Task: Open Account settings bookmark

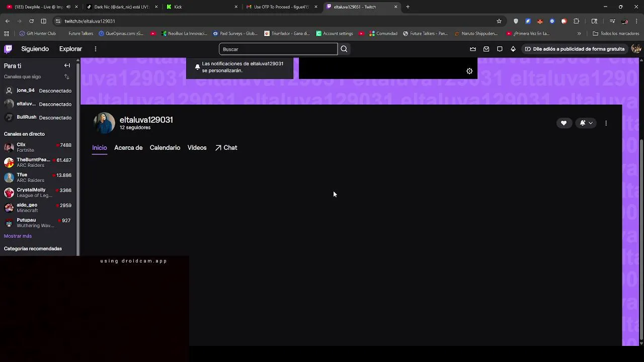Action: (x=335, y=34)
